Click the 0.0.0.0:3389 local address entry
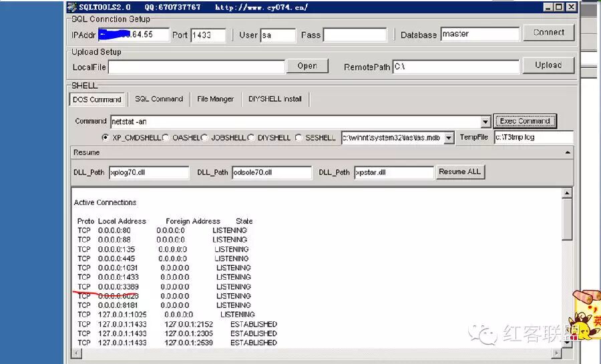Viewport: 601px width, 364px height. tap(118, 287)
